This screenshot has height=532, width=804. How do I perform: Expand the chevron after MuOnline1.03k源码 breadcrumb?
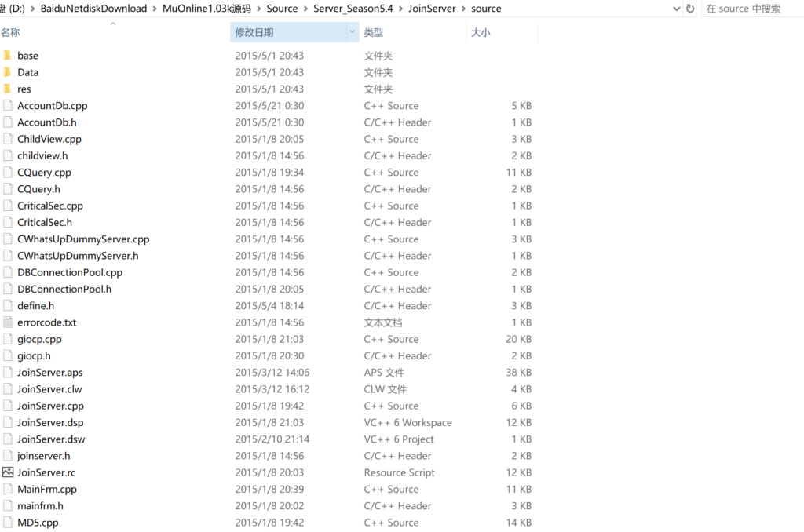(258, 9)
